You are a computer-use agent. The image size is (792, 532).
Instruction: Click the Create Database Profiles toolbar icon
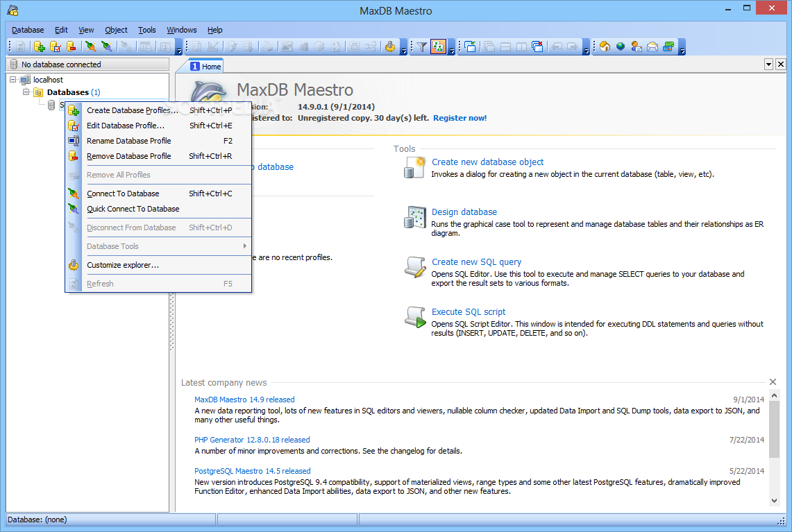40,47
